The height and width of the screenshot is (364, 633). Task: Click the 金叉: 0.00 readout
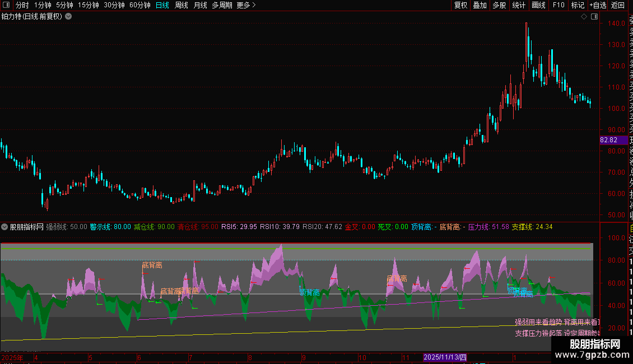pos(360,227)
